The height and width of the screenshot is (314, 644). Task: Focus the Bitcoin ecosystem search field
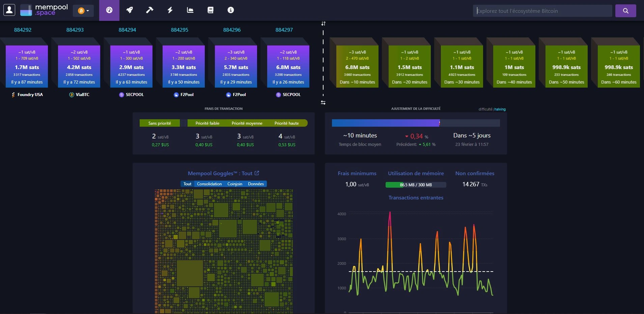[x=542, y=11]
